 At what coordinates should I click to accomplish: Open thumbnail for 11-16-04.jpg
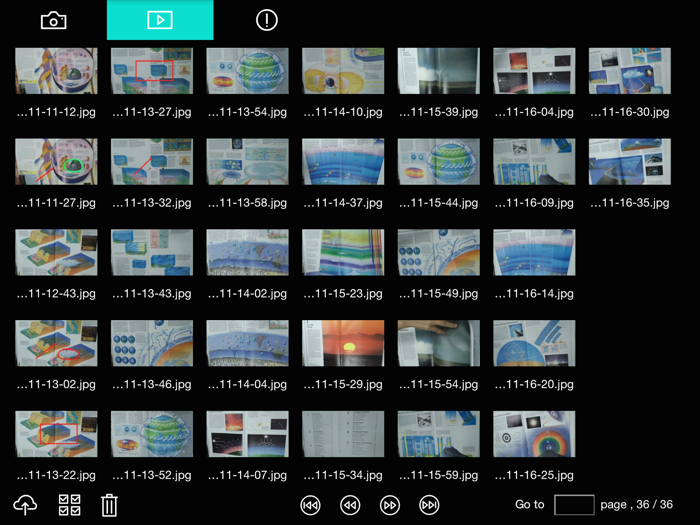coord(534,71)
